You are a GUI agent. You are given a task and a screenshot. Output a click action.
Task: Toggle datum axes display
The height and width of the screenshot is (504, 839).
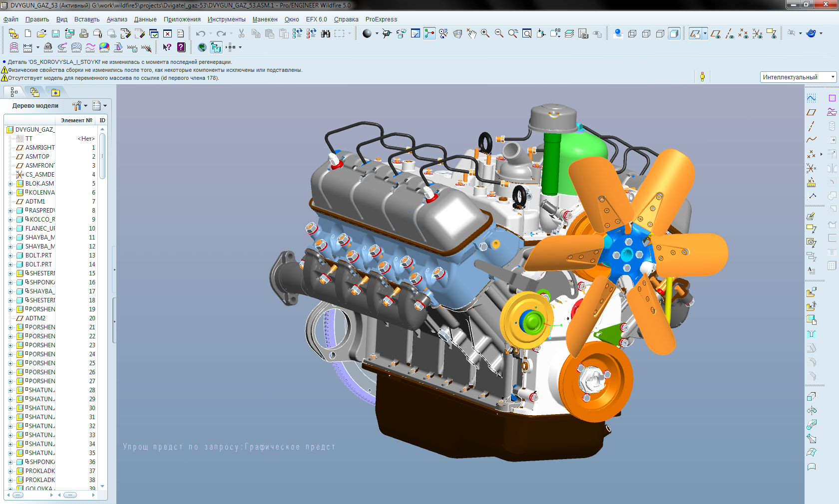[730, 33]
